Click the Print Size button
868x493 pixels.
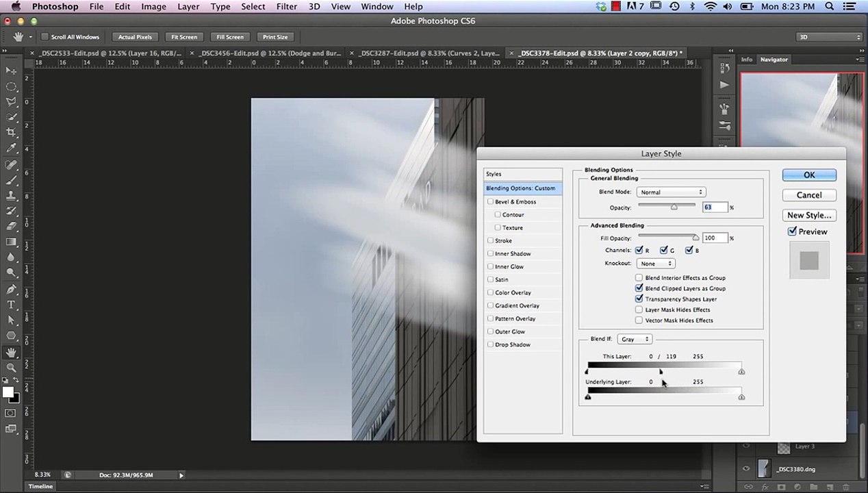pyautogui.click(x=275, y=37)
